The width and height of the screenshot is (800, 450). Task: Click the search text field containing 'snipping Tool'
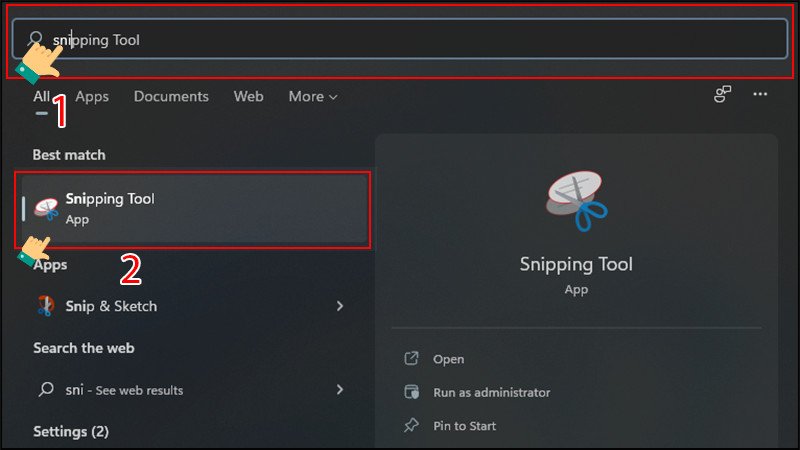click(x=400, y=39)
